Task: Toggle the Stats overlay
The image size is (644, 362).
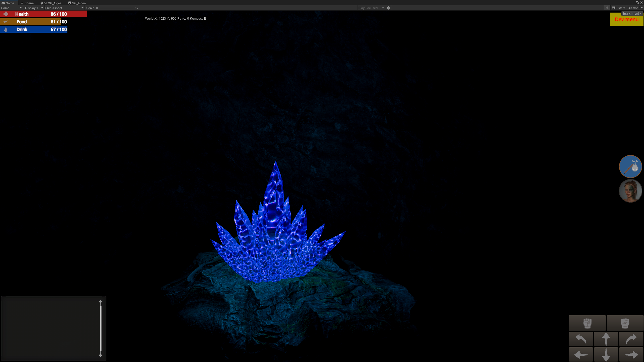Action: point(621,8)
